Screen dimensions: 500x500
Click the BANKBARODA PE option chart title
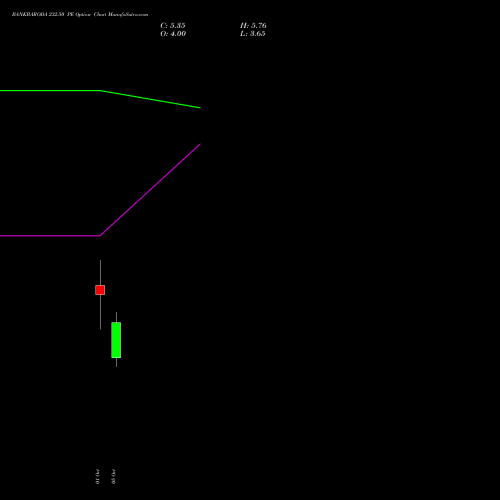(80, 15)
